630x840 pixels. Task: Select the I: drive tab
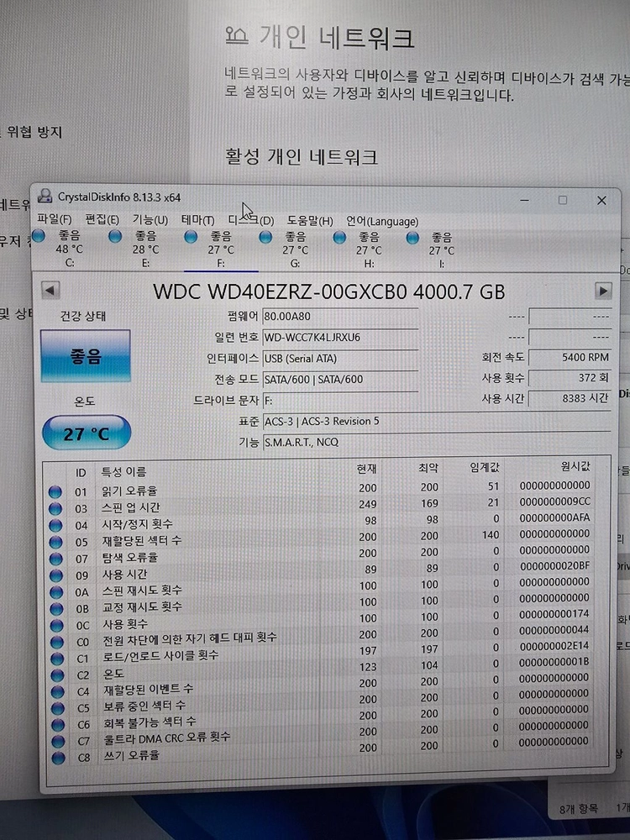(442, 250)
